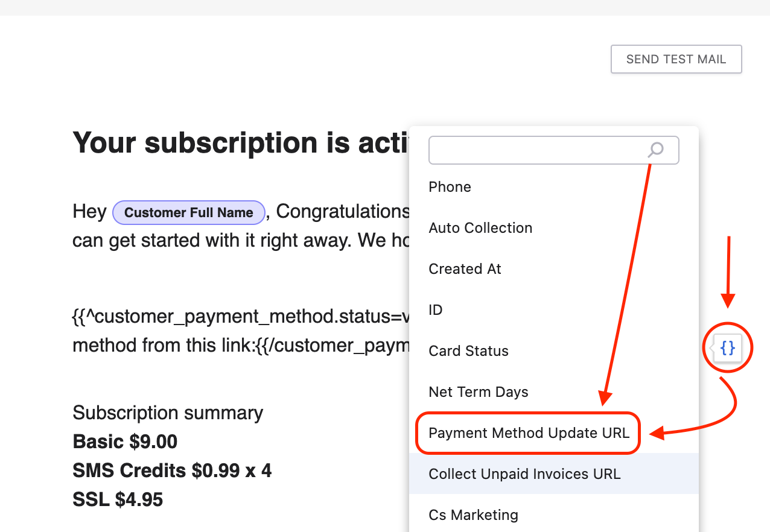Insert the Payment Method Update URL variable
The image size is (770, 532).
tap(529, 433)
